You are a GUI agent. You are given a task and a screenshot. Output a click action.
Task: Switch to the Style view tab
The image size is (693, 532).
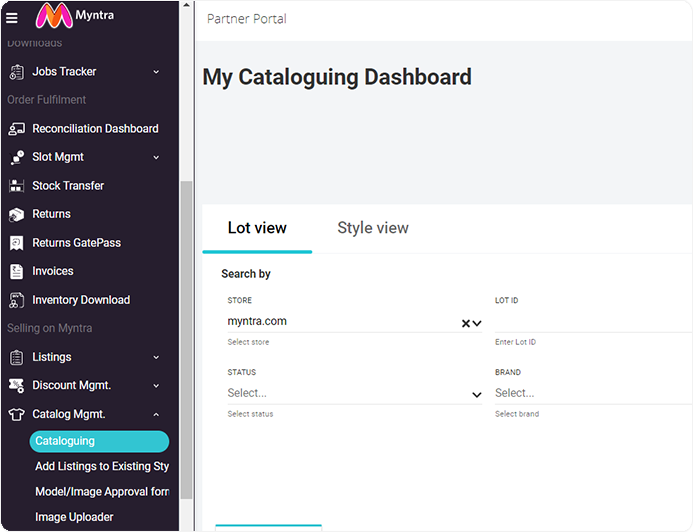coord(373,228)
